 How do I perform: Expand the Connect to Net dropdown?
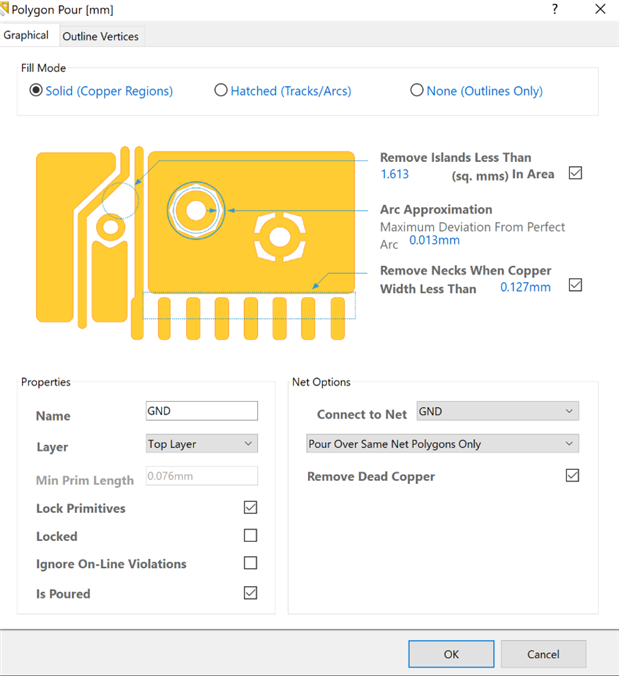point(497,412)
